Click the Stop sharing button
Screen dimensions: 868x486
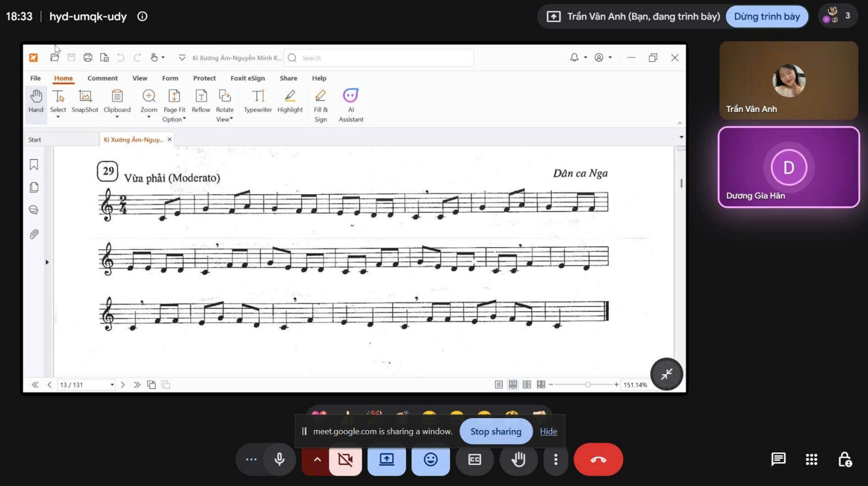(496, 431)
